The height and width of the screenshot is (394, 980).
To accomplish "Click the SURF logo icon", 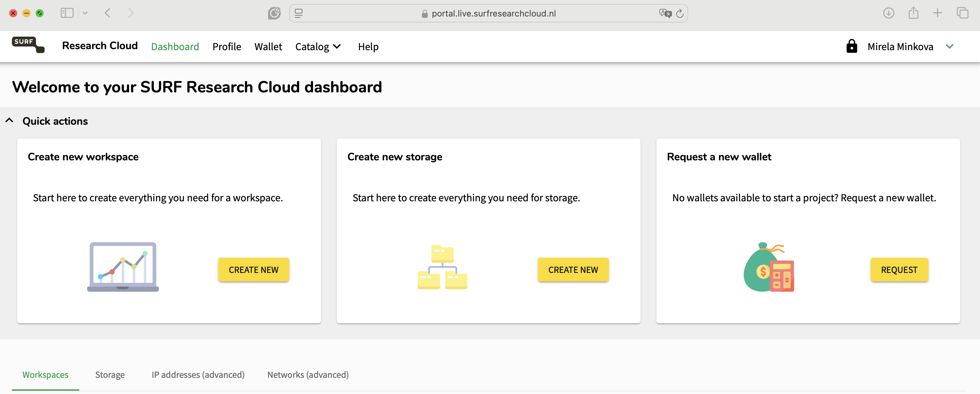I will (28, 45).
